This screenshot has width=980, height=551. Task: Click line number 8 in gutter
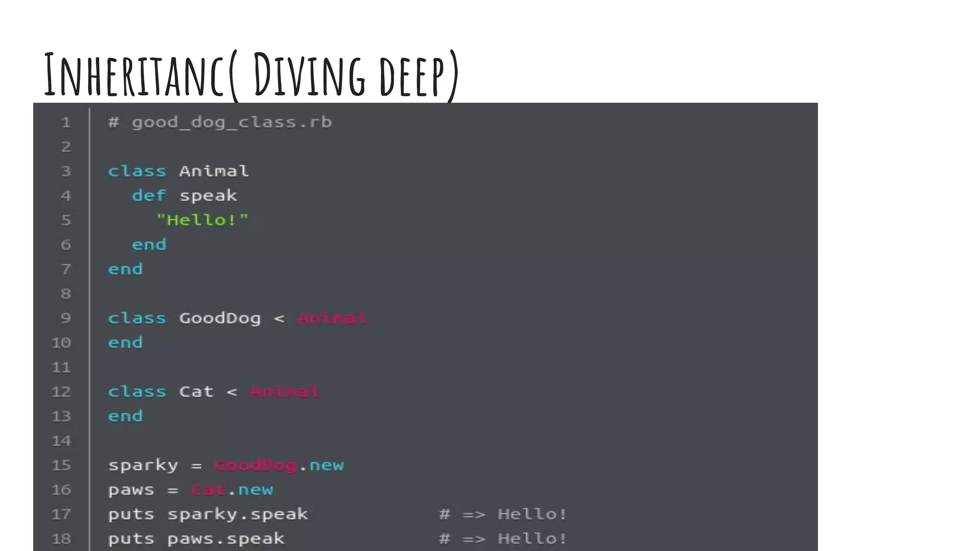(66, 294)
